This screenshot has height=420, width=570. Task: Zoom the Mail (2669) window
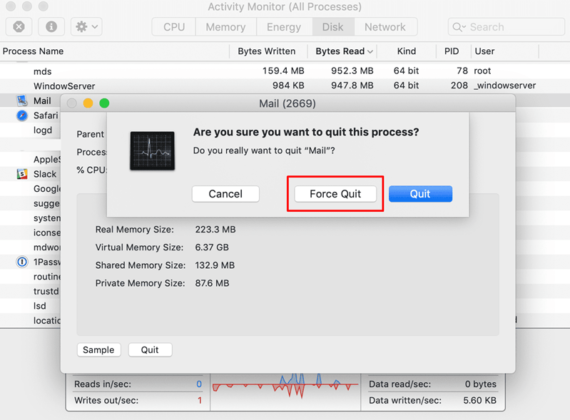tap(104, 103)
